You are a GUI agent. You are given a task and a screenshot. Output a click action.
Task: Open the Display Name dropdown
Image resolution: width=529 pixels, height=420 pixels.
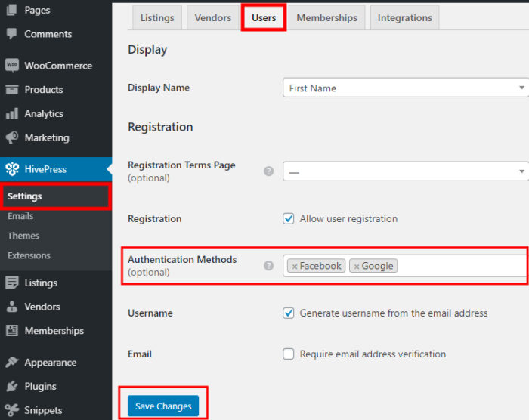[x=406, y=88]
